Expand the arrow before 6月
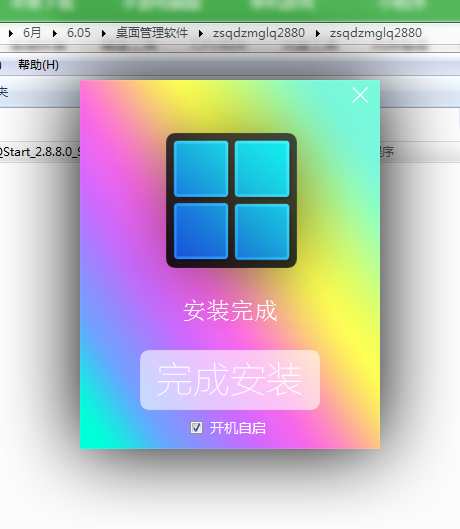The image size is (460, 529). [x=11, y=33]
